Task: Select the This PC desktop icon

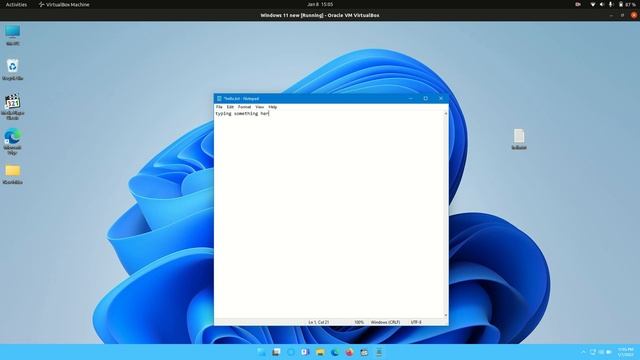Action: pos(13,35)
